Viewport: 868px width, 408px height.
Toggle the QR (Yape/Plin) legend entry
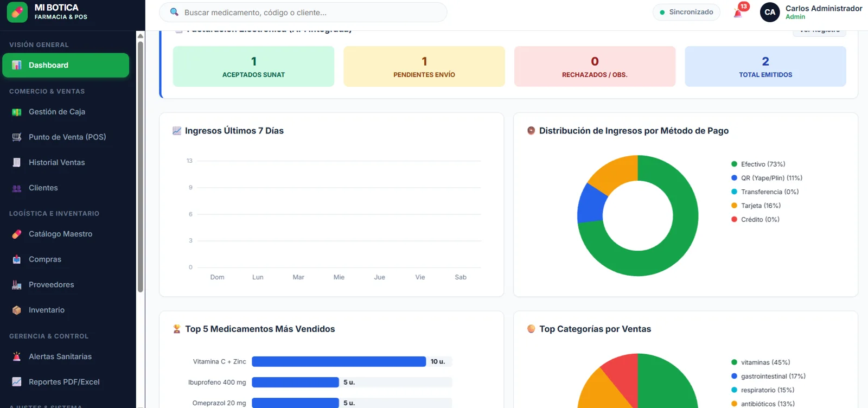[x=767, y=178]
